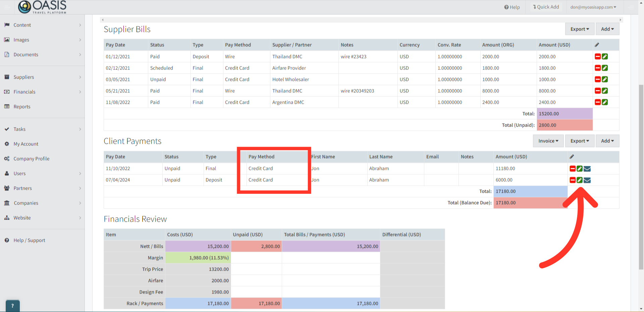The image size is (644, 312).
Task: Open the Help link in the header
Action: pos(512,7)
